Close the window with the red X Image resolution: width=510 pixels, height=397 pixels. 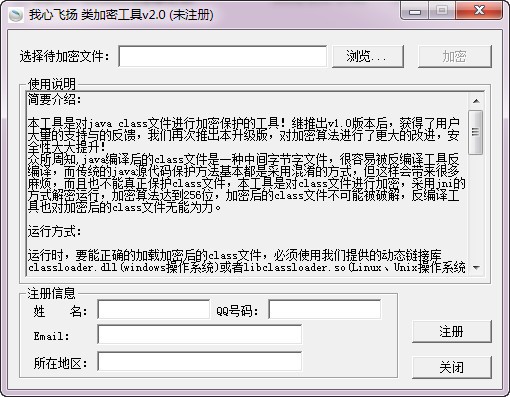point(479,11)
